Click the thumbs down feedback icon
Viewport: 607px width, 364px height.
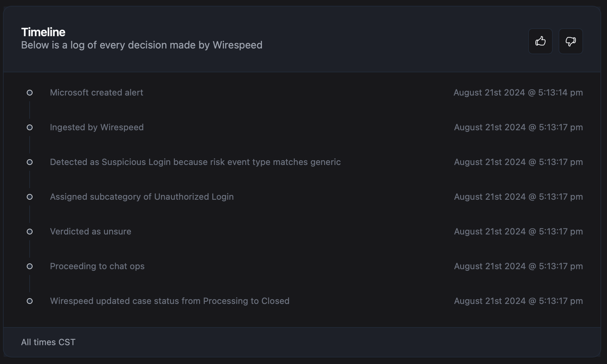570,41
